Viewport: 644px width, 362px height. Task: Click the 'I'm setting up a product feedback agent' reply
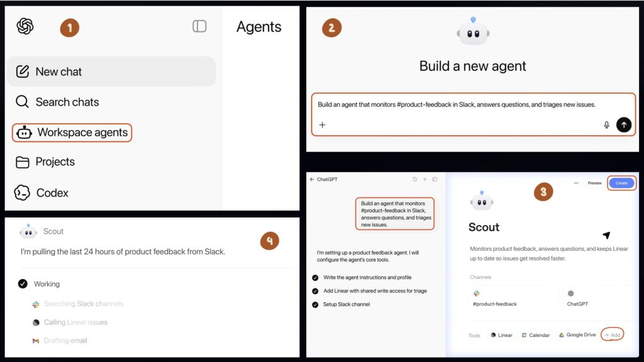point(367,256)
